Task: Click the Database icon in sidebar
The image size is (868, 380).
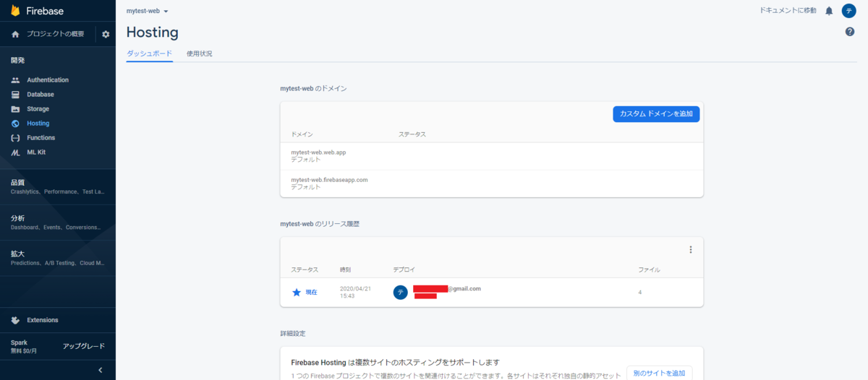Action: point(15,95)
